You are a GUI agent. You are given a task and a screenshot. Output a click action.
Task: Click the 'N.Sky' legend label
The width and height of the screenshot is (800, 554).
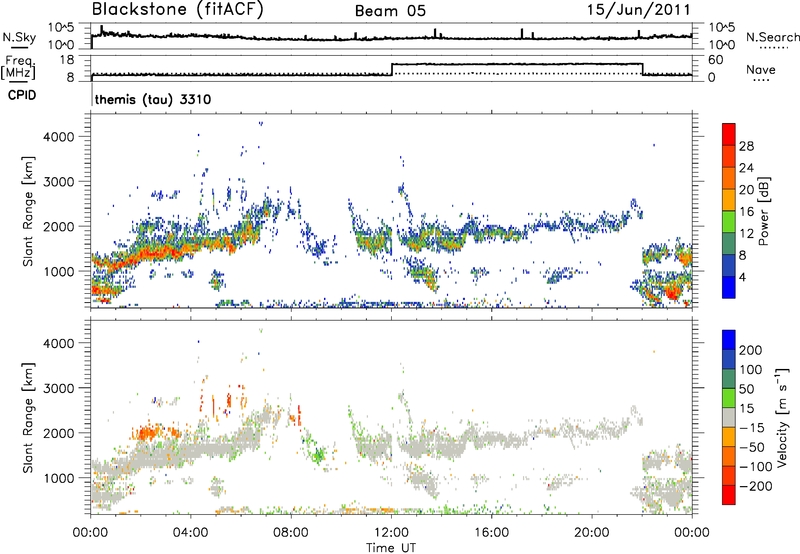point(19,37)
